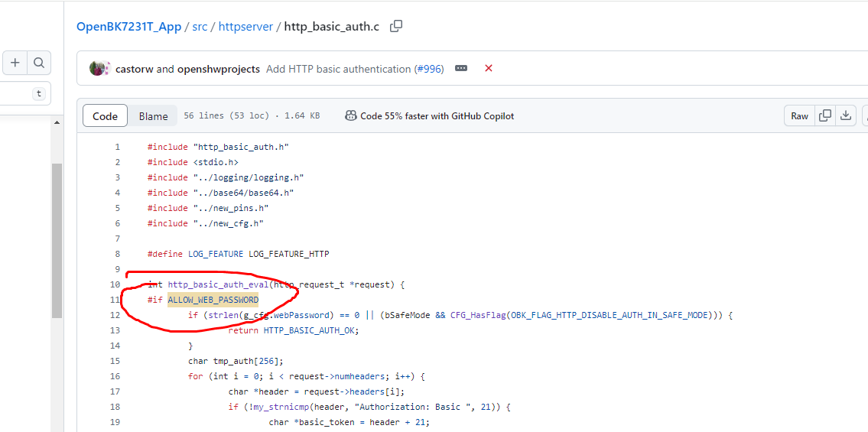This screenshot has height=432, width=868.
Task: Click the Copilot icon in file header
Action: [x=350, y=116]
